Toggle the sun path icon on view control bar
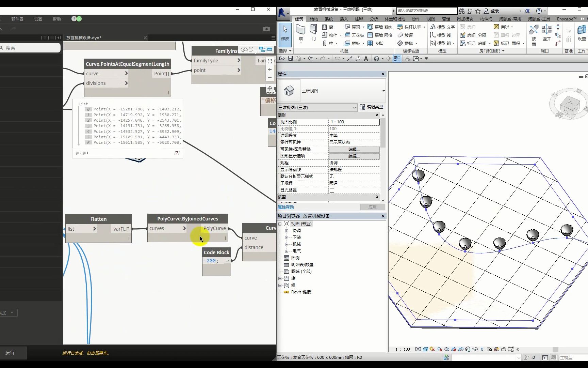The image size is (588, 368). [432, 349]
